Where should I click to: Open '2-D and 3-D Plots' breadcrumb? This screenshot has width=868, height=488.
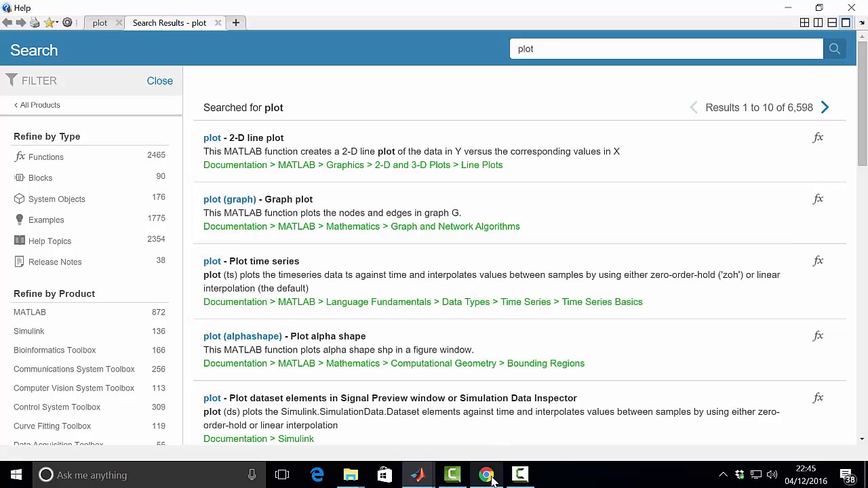[412, 165]
